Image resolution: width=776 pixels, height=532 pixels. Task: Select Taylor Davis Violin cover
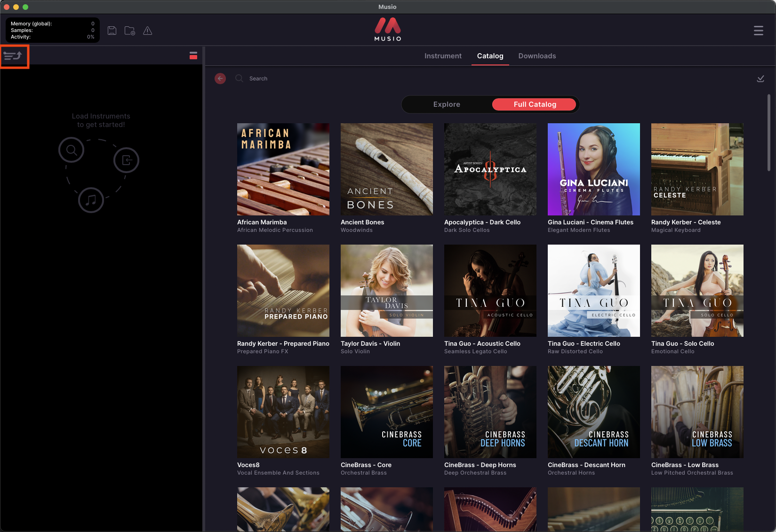pos(387,291)
